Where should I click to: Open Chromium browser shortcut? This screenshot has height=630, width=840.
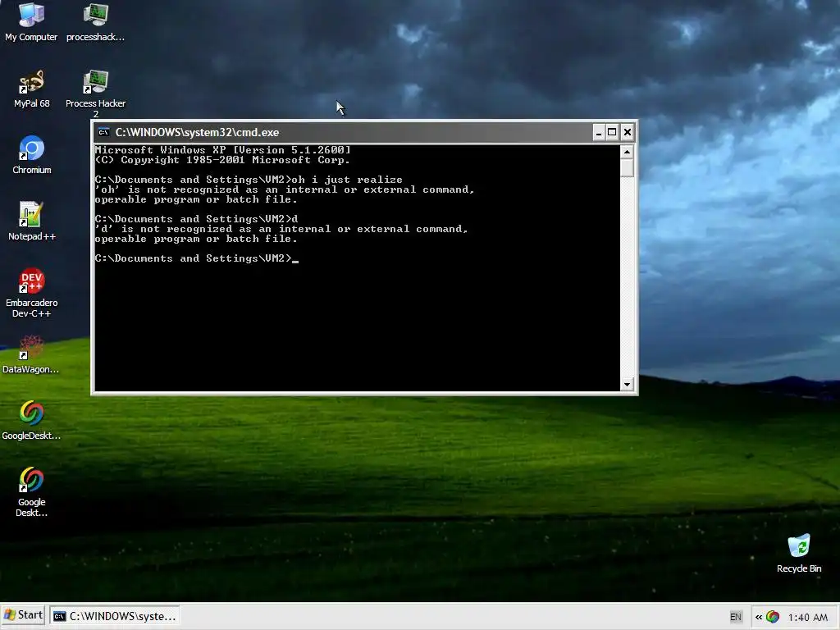31,155
